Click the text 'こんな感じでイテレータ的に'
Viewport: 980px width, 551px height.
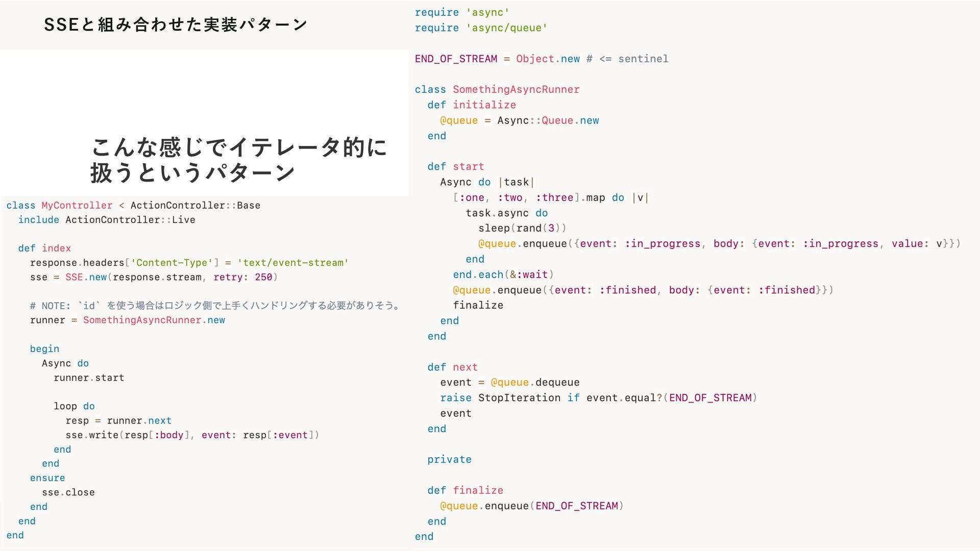[x=239, y=147]
